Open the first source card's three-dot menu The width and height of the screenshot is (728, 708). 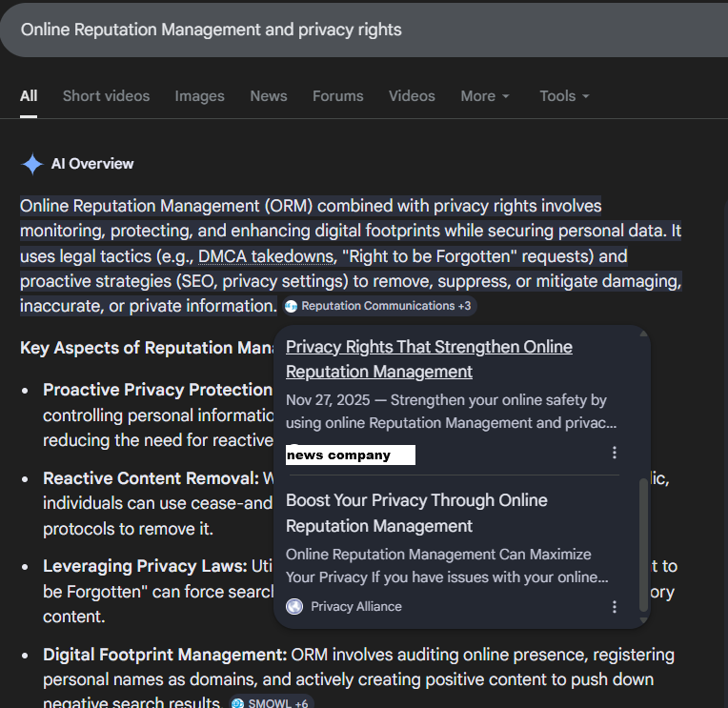tap(615, 453)
